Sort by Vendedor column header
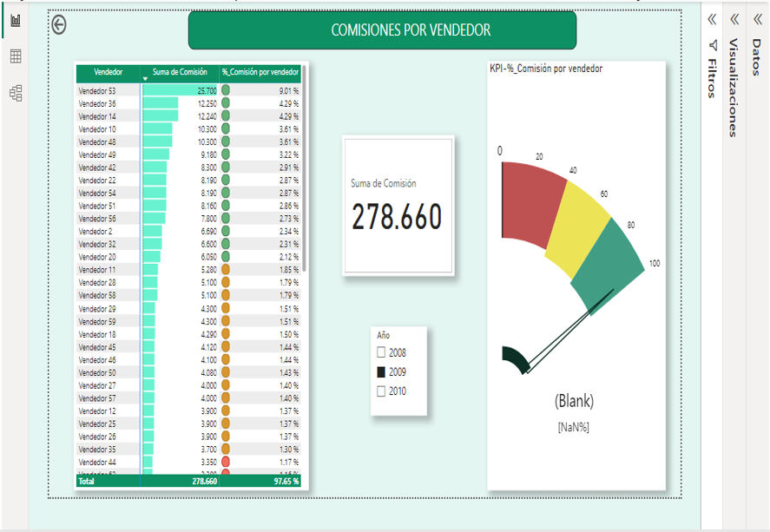 [x=108, y=72]
